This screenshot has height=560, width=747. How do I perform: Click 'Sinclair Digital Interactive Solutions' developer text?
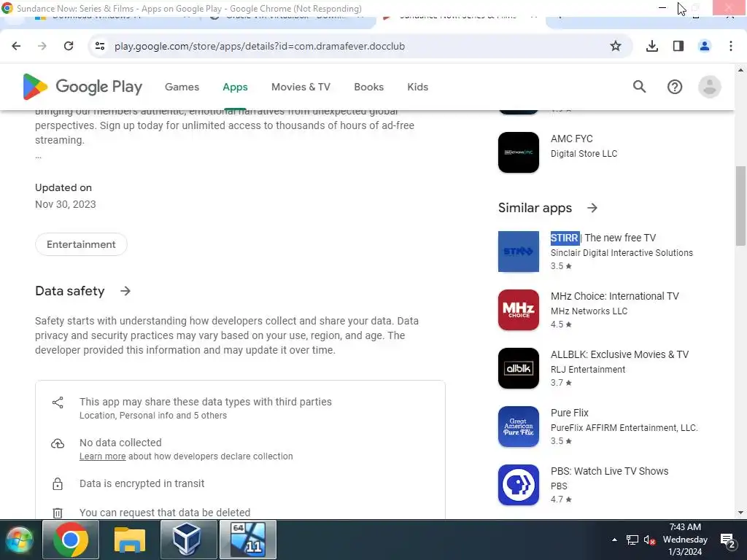pos(622,253)
